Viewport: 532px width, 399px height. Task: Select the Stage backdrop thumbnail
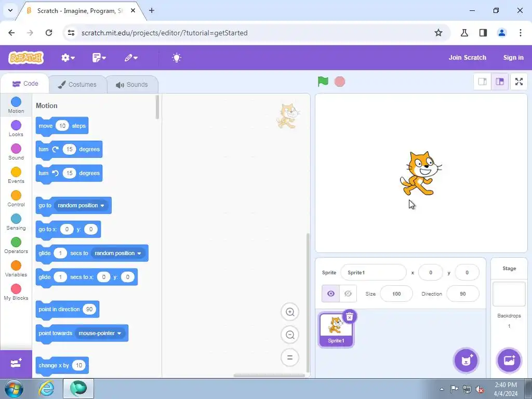[x=509, y=294]
